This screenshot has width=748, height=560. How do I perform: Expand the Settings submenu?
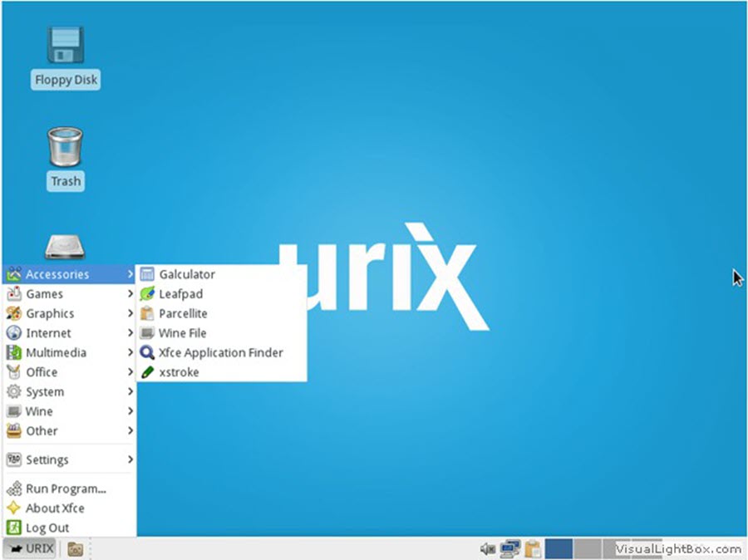pos(69,459)
